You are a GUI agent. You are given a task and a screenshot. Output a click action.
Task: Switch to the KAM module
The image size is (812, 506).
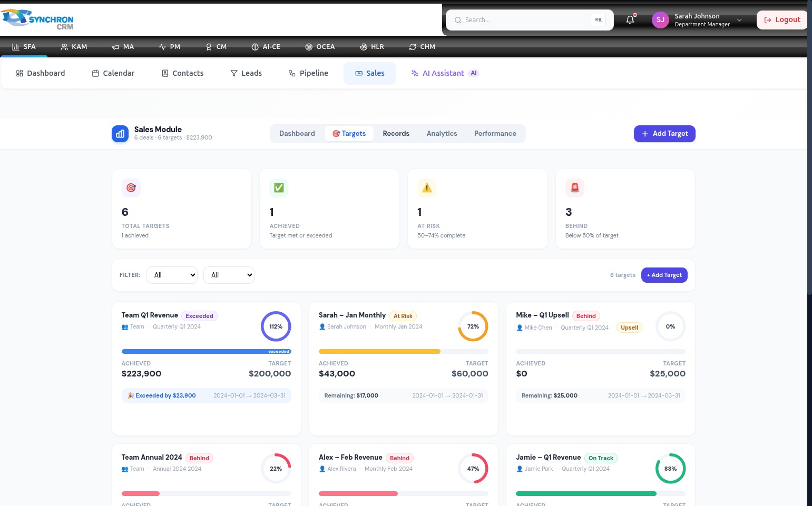[74, 47]
